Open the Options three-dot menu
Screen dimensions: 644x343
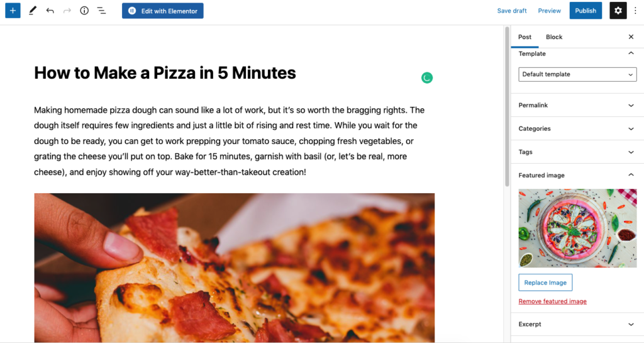click(635, 11)
